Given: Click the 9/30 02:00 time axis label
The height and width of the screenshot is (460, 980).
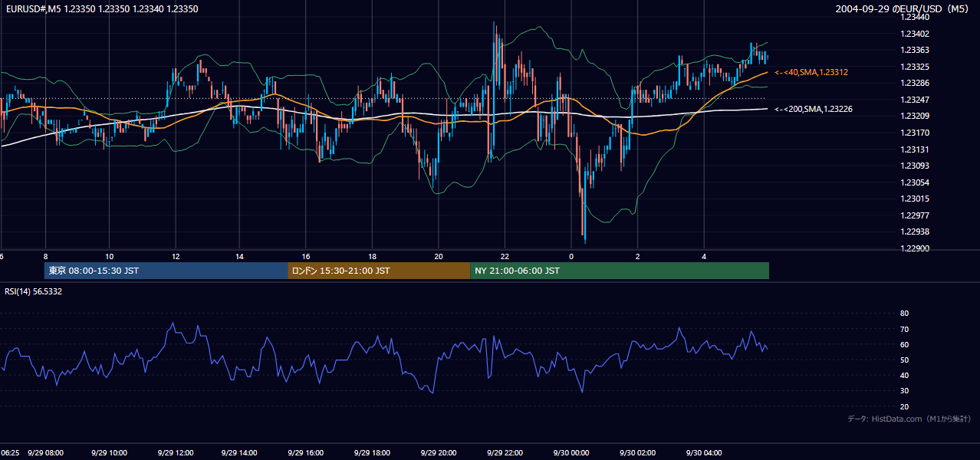Looking at the screenshot, I should click(x=637, y=453).
